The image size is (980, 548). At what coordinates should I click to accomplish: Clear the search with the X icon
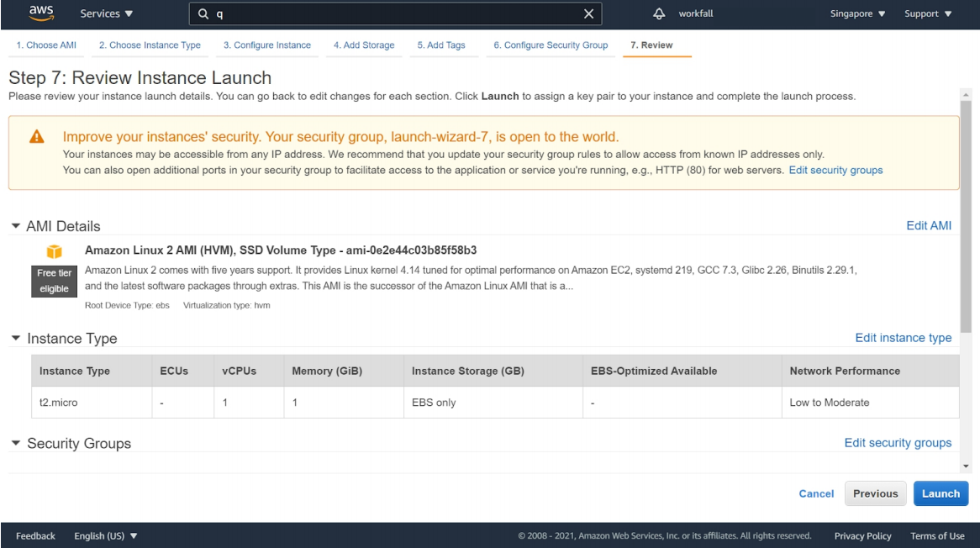588,13
